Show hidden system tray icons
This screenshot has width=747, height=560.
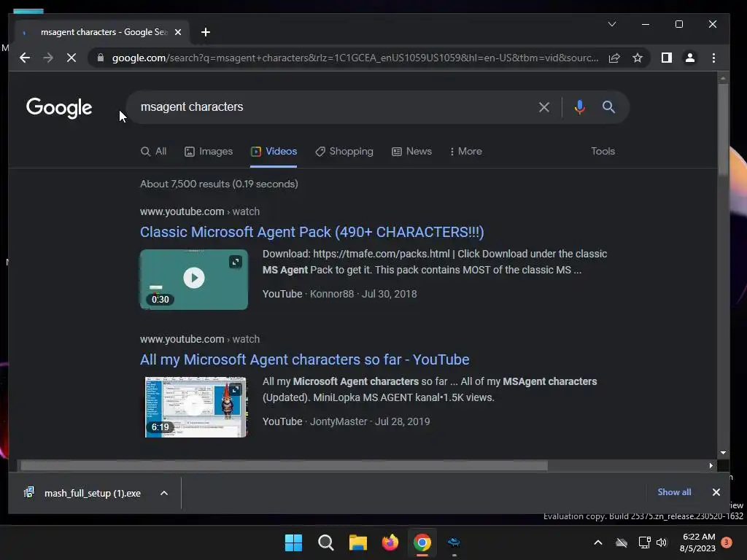pyautogui.click(x=598, y=542)
